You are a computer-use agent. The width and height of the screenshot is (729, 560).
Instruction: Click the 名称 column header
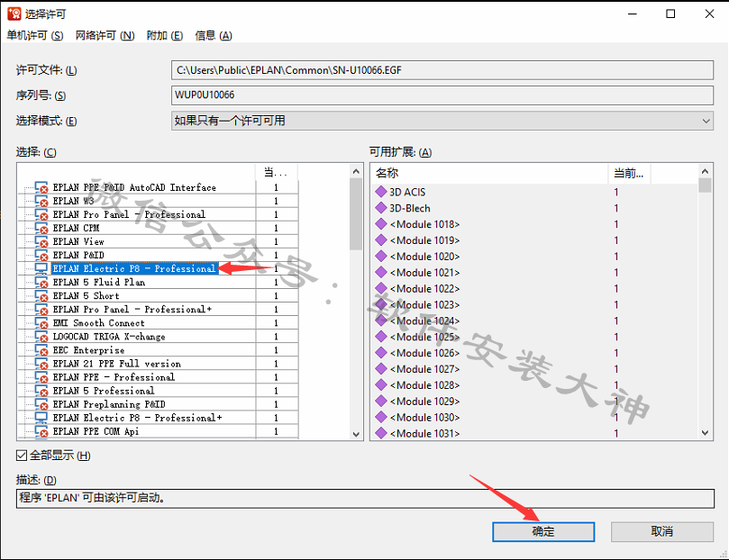point(489,173)
